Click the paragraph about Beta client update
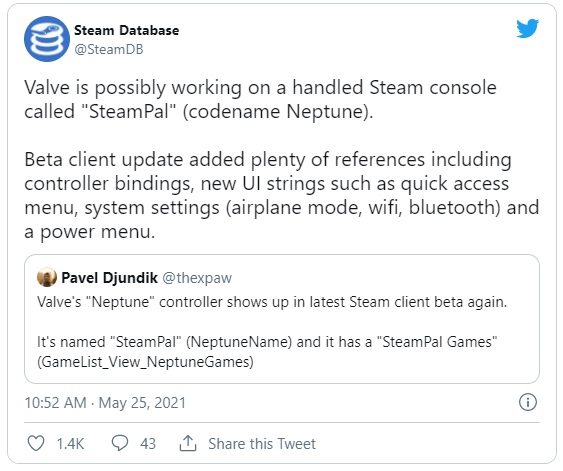The width and height of the screenshot is (563, 471). coord(282,195)
